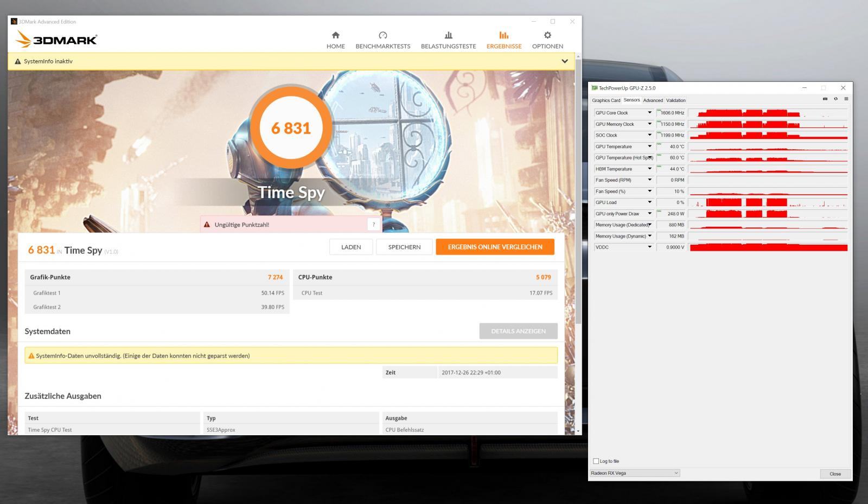Click the CPU Test 17.07 FPS row

425,293
